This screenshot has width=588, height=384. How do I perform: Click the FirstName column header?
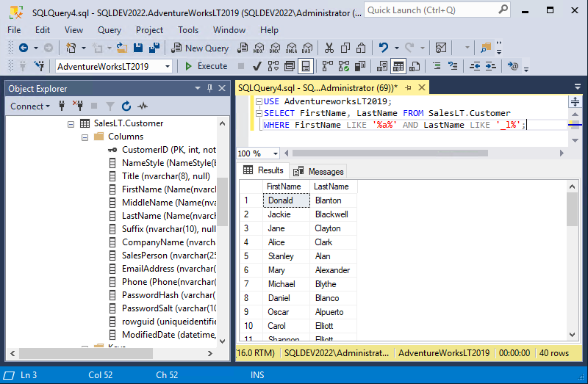[x=286, y=186]
